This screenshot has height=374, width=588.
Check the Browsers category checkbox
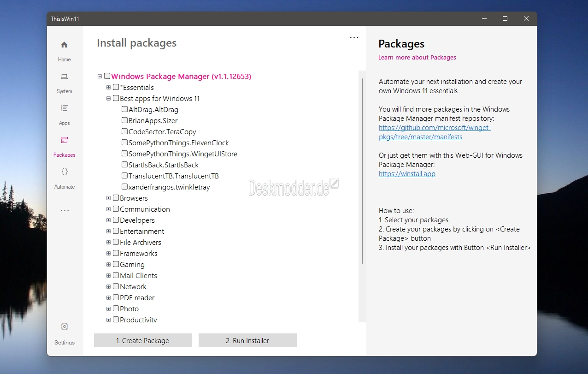116,198
